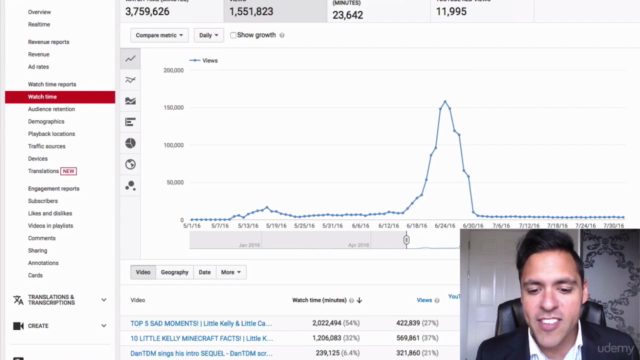Open Devices report
The width and height of the screenshot is (640, 360).
pos(38,159)
